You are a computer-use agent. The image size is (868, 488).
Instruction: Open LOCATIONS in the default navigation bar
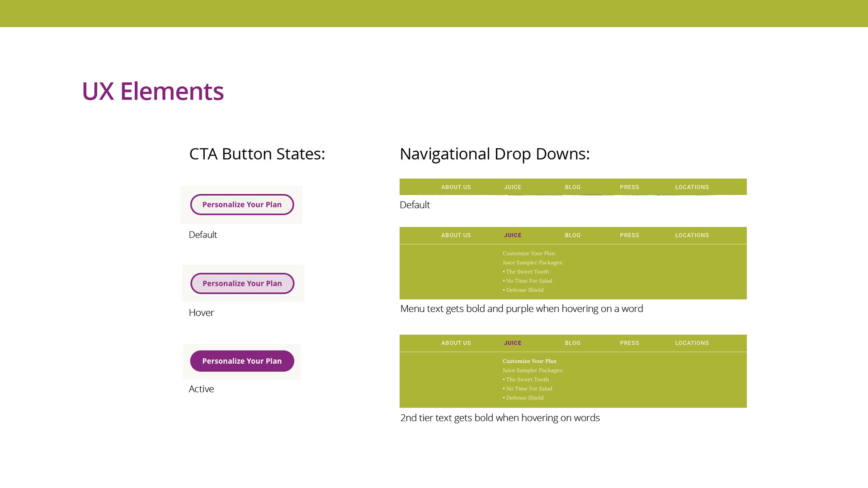(692, 187)
